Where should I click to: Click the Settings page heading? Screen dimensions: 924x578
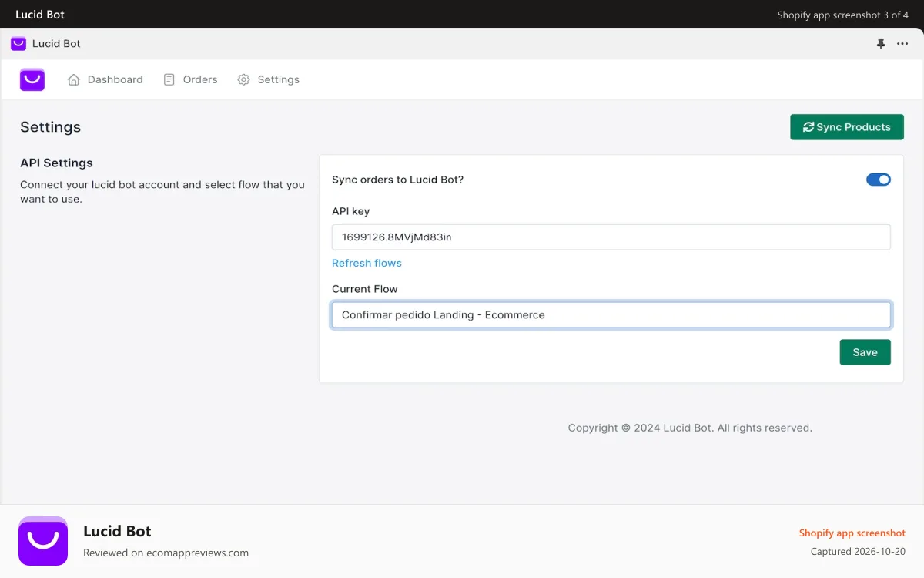click(x=51, y=127)
